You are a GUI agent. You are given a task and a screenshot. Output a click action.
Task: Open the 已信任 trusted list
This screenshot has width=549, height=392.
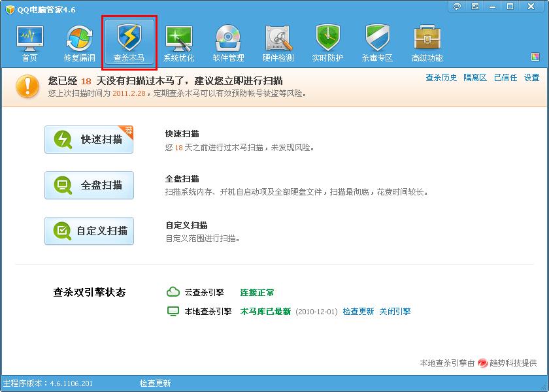click(x=505, y=77)
